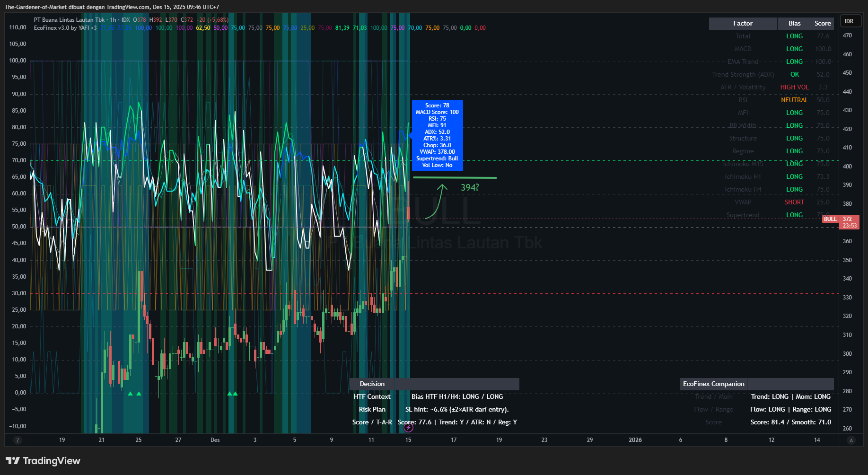
Task: Click the Factor column header
Action: coord(743,24)
